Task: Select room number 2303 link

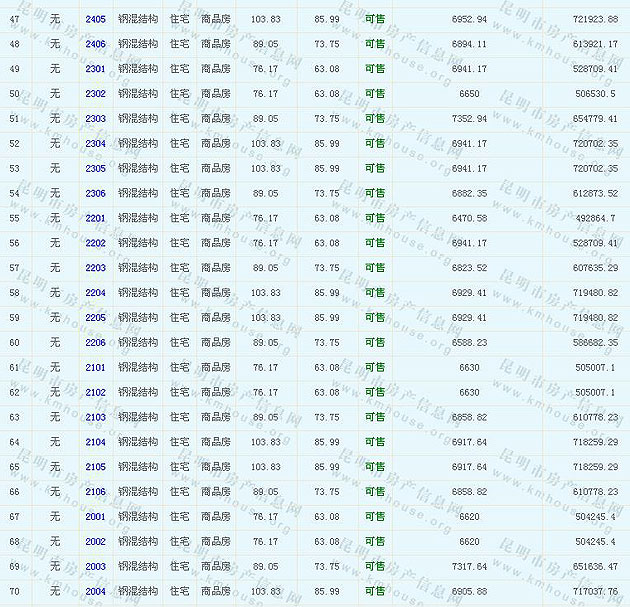Action: [x=95, y=119]
